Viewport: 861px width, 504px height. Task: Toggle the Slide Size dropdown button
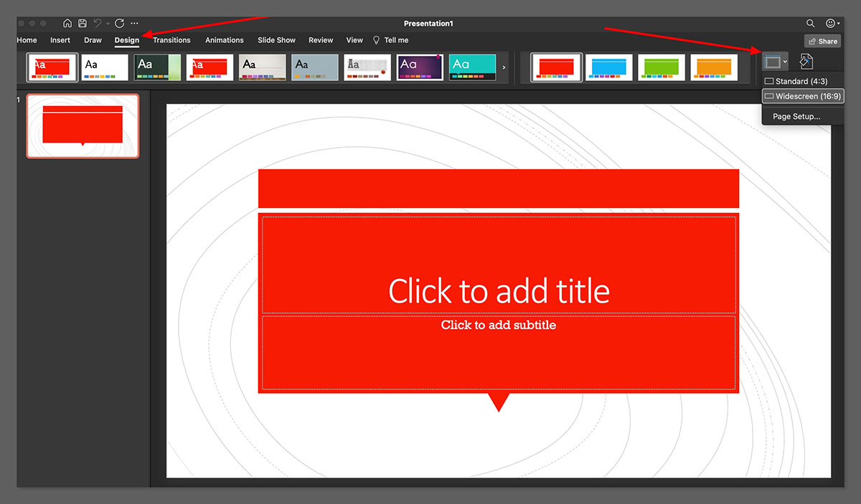[776, 62]
